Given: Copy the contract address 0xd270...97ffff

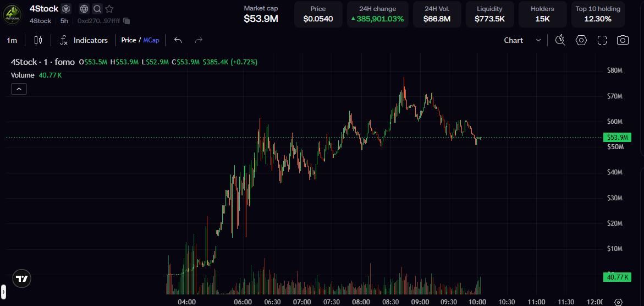Looking at the screenshot, I should (126, 20).
